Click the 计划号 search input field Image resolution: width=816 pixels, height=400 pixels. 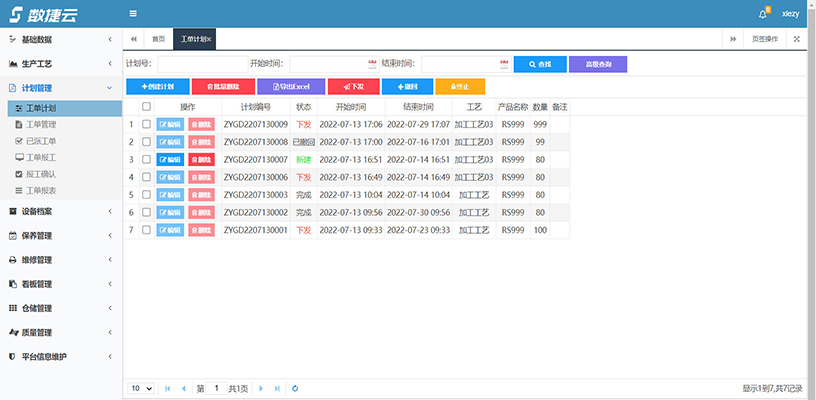(x=201, y=64)
